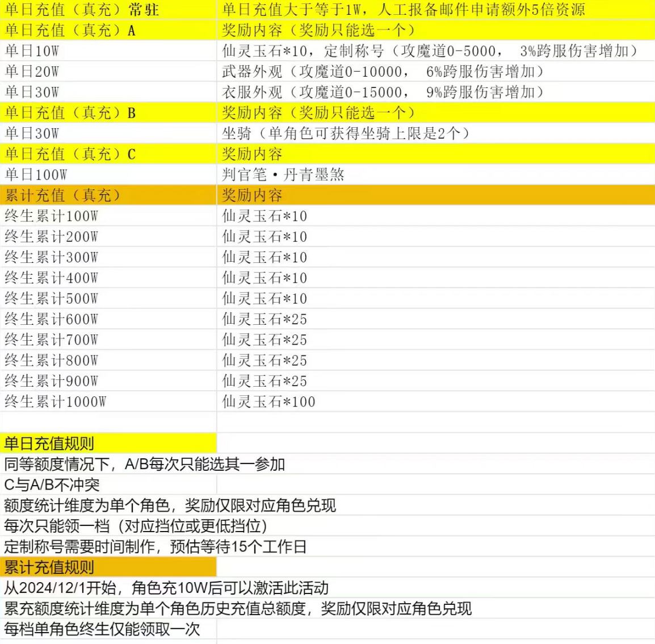Click the '判官笔·丹青墨煞' cell

tap(283, 175)
